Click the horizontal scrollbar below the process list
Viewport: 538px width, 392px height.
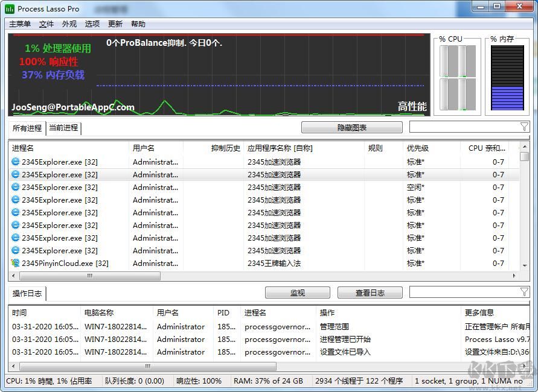pyautogui.click(x=89, y=276)
